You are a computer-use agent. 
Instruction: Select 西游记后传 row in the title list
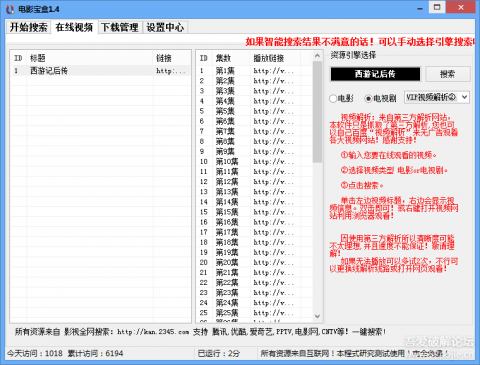[100, 71]
